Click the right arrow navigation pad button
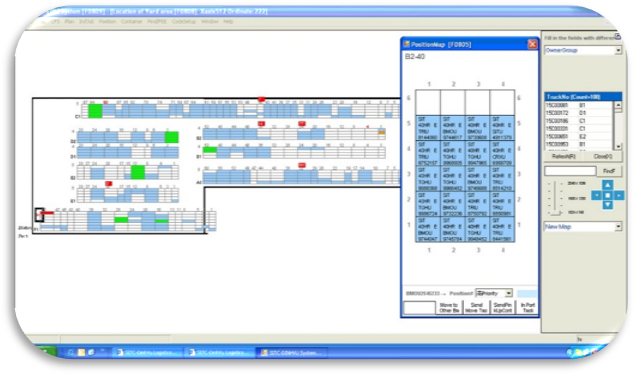This screenshot has height=375, width=635. pyautogui.click(x=619, y=195)
